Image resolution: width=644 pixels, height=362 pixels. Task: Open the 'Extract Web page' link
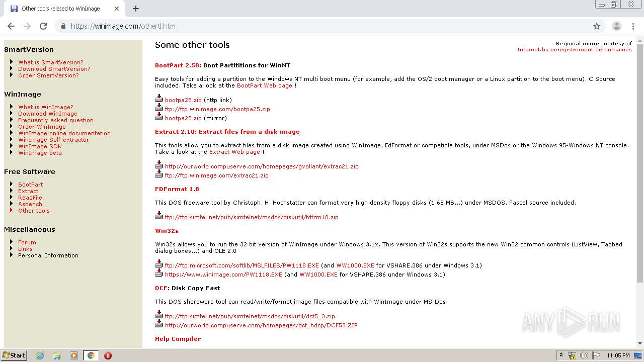pyautogui.click(x=234, y=152)
